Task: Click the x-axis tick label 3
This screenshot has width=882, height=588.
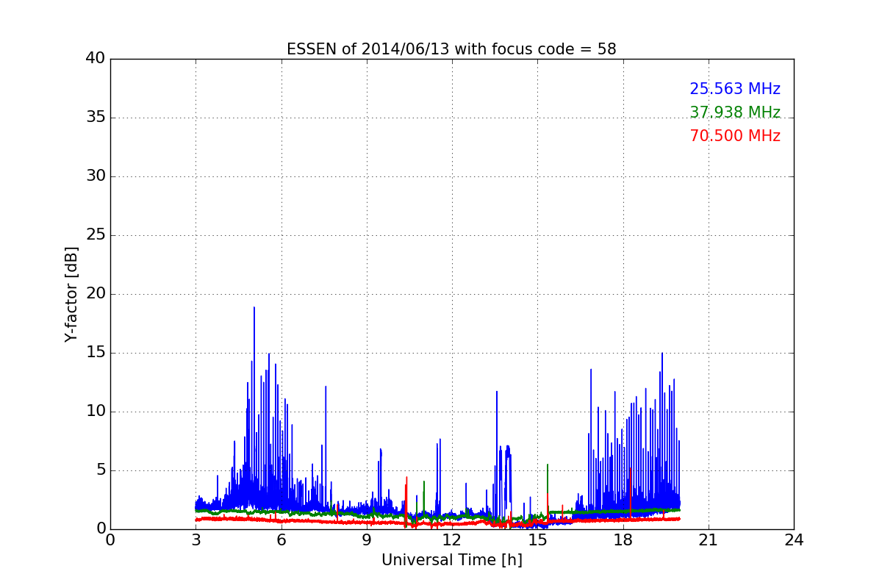Action: tap(196, 540)
